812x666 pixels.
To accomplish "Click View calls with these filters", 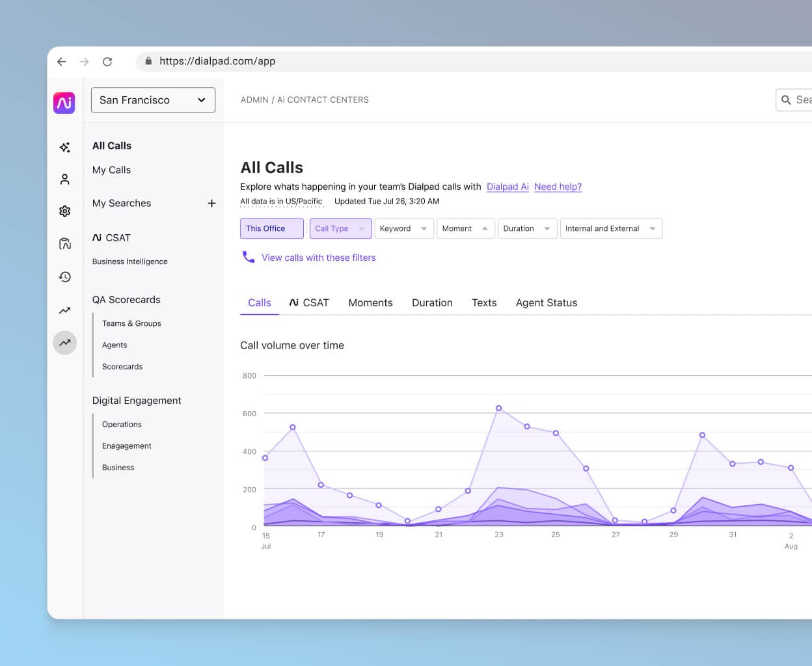I will click(318, 258).
